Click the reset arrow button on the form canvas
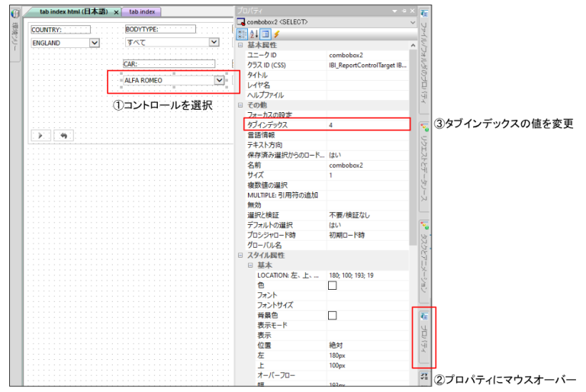The height and width of the screenshot is (392, 586). coord(63,135)
